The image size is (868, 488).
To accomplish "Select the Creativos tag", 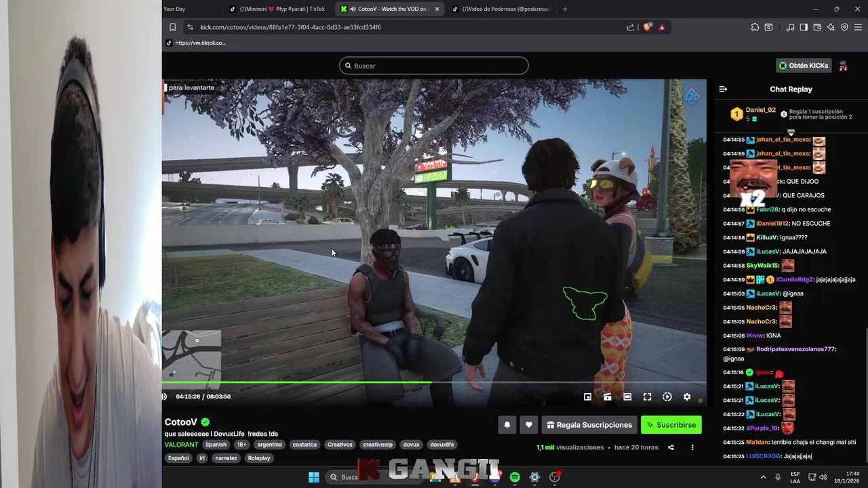I will tap(340, 445).
